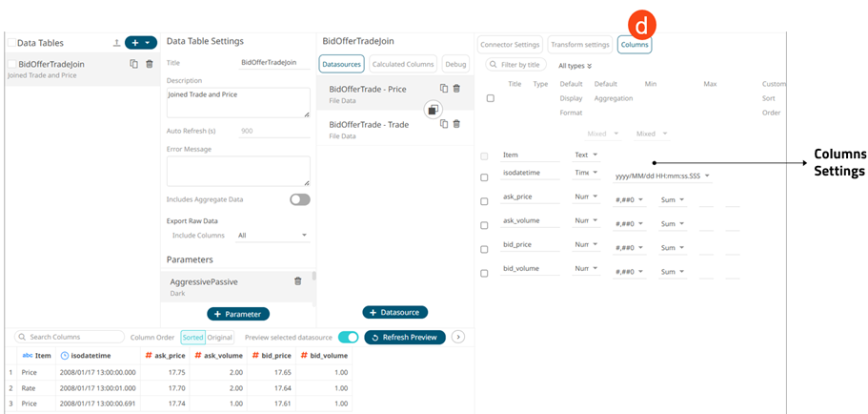Viewport: 868px width, 414px height.
Task: Check the ask_price column checkbox
Action: pyautogui.click(x=484, y=201)
